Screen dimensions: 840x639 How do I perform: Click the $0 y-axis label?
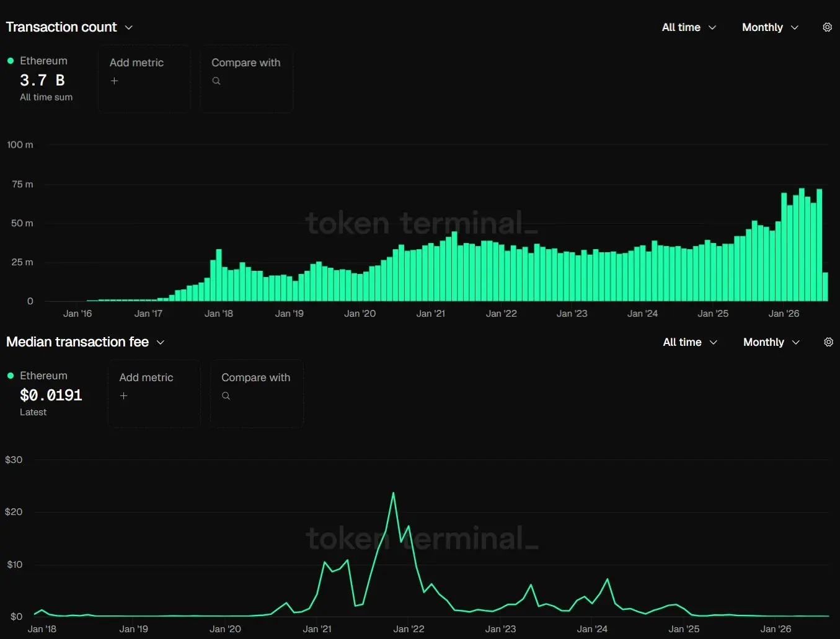pos(17,617)
